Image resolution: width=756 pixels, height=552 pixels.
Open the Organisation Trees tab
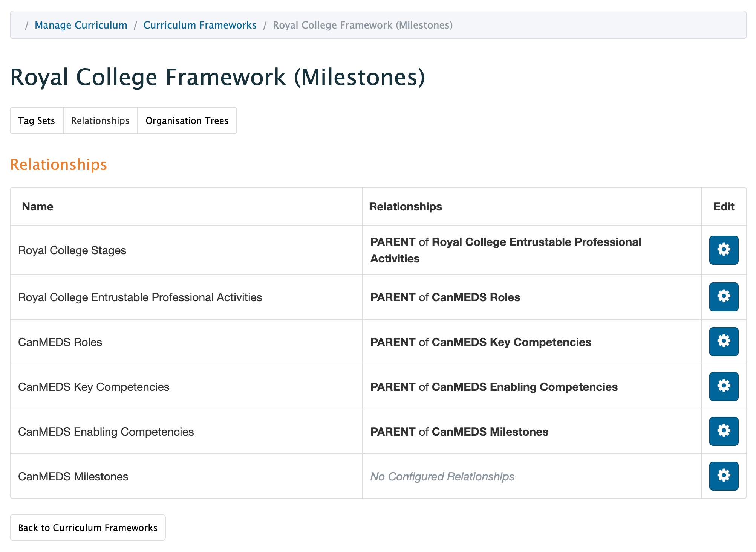(187, 120)
